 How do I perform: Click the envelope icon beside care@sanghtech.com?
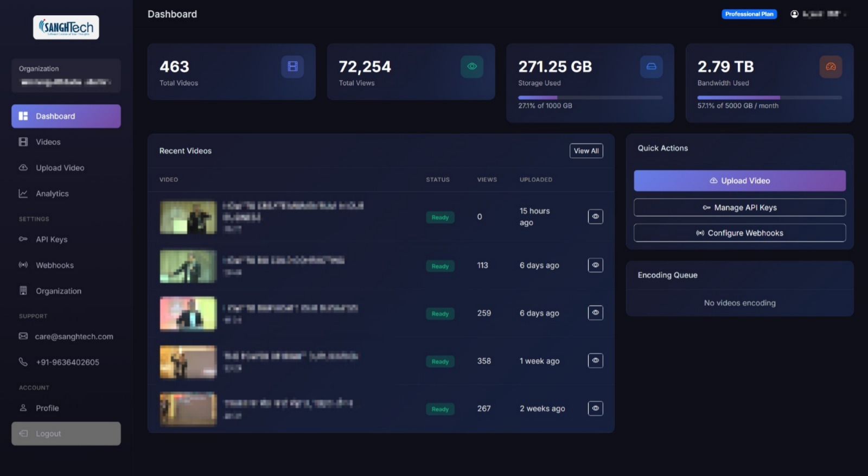point(23,337)
